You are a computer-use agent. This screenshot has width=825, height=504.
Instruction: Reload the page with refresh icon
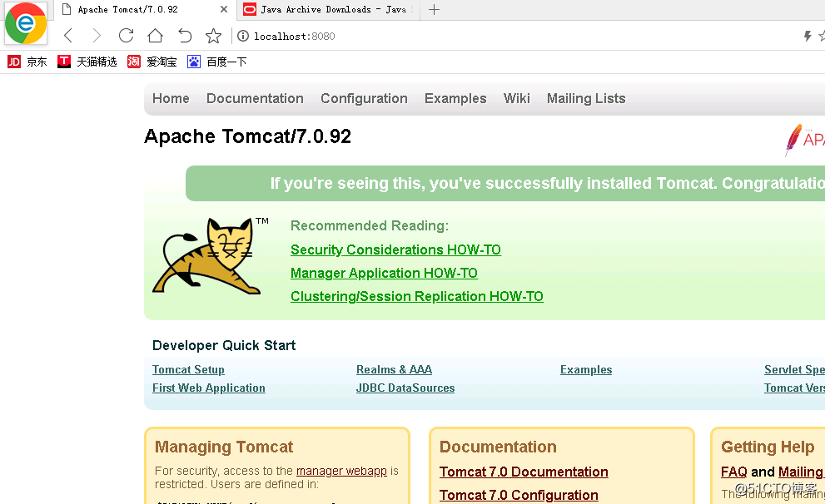(x=127, y=36)
